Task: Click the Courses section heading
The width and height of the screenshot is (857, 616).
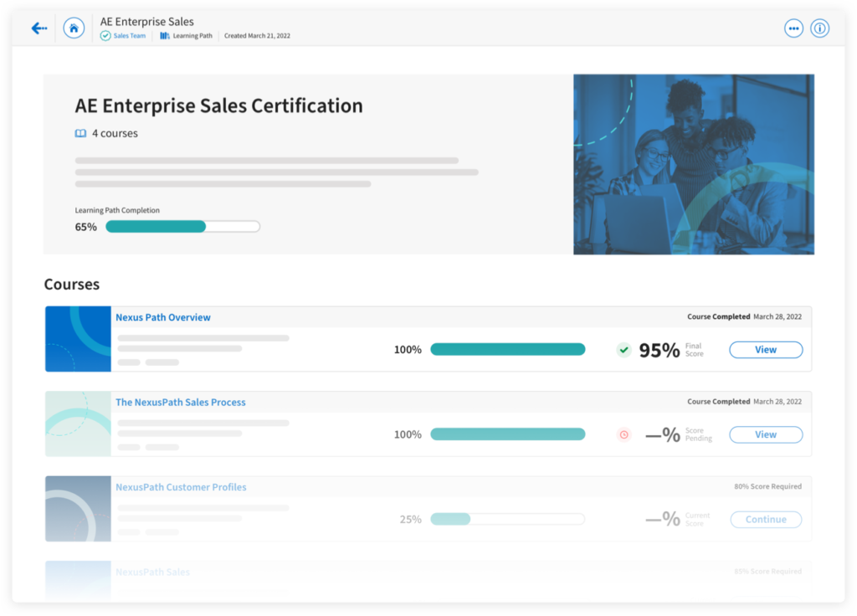Action: click(72, 285)
